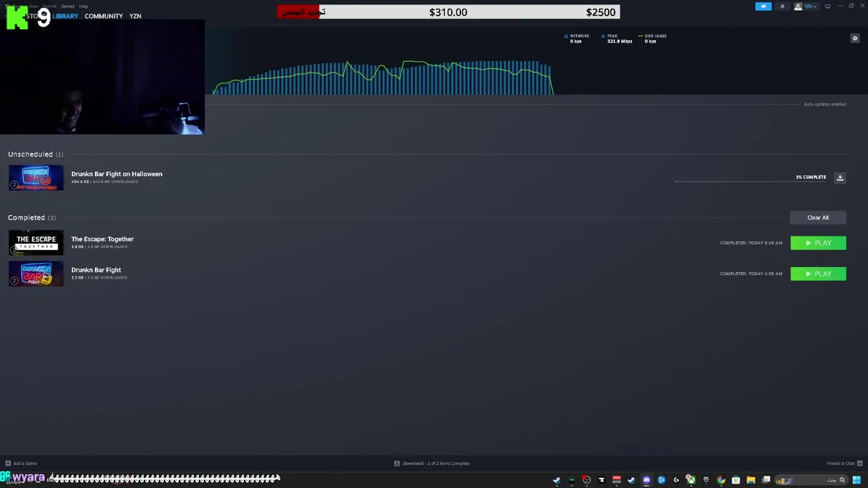The width and height of the screenshot is (868, 488).
Task: Click the Windows taskbar search box
Action: click(x=811, y=480)
